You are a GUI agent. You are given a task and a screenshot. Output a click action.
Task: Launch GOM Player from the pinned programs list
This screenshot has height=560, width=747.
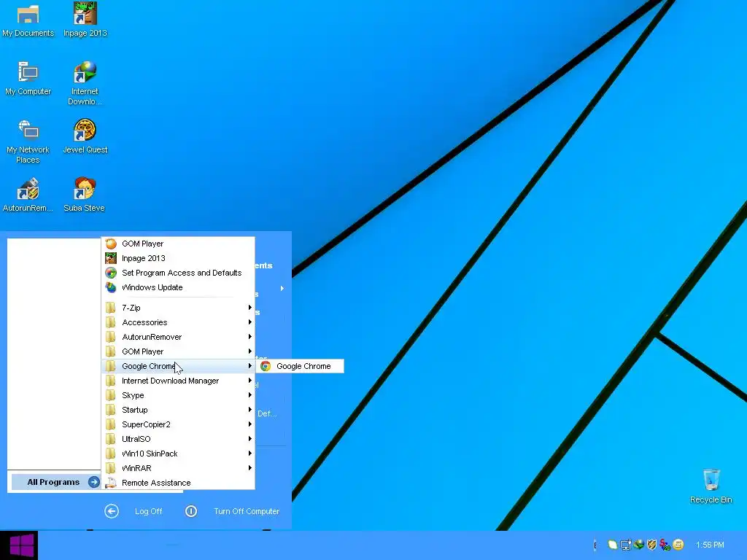tap(178, 244)
